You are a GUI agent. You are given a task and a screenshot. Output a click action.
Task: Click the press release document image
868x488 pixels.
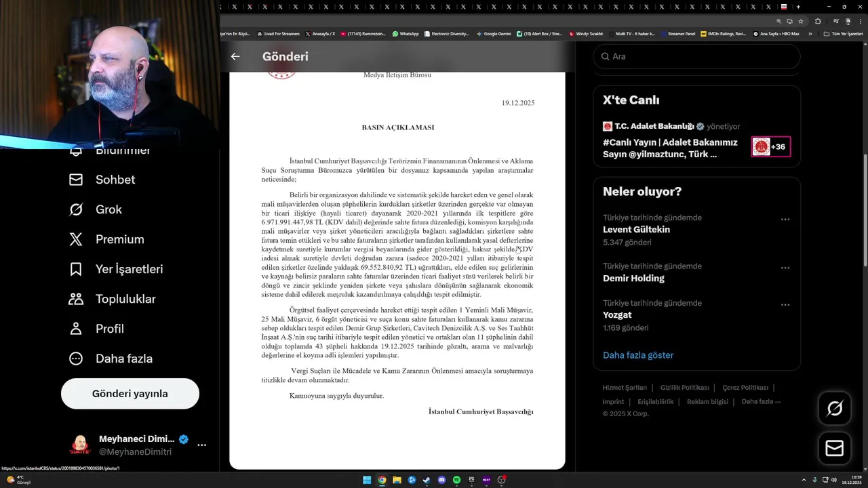397,270
